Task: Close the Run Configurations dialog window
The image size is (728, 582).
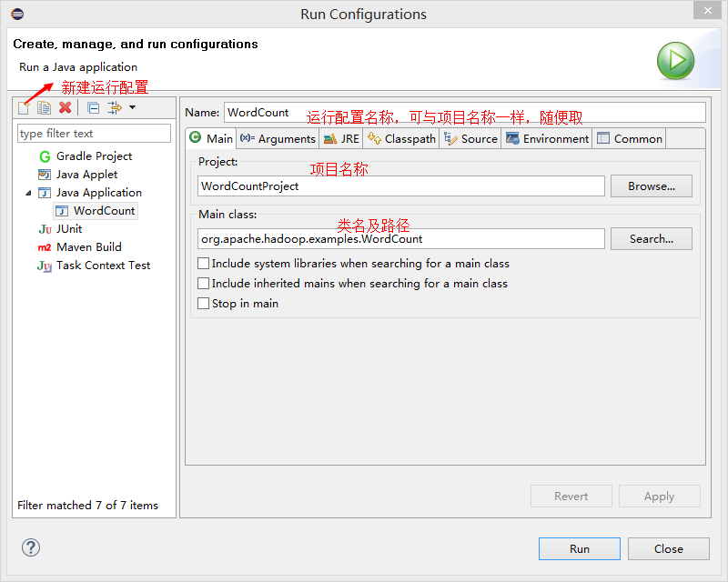Action: pos(708,10)
